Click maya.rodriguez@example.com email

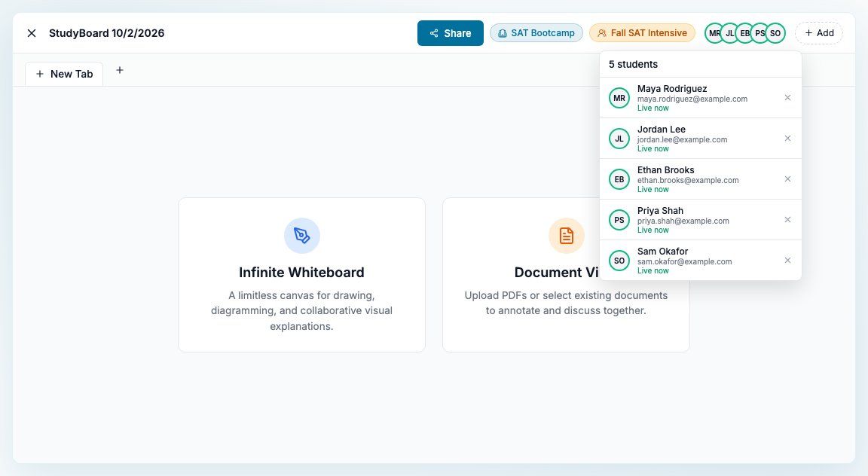(692, 99)
